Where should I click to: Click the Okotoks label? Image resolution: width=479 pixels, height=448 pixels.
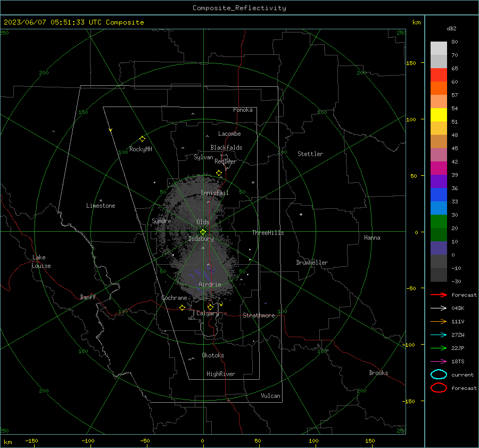click(213, 355)
